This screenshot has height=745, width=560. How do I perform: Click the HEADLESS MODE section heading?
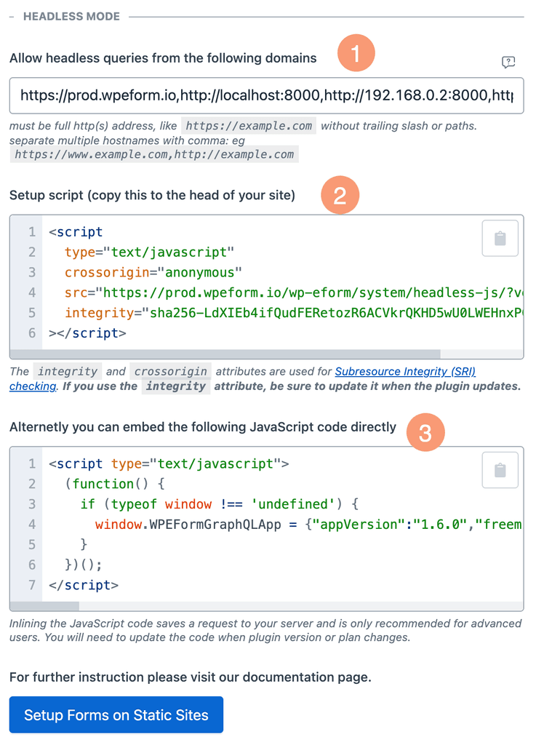coord(71,16)
